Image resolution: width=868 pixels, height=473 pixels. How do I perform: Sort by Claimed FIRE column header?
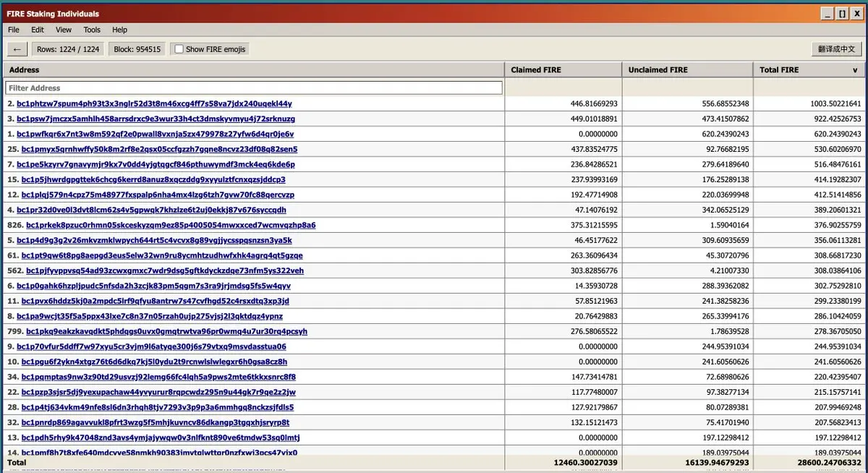pyautogui.click(x=563, y=69)
